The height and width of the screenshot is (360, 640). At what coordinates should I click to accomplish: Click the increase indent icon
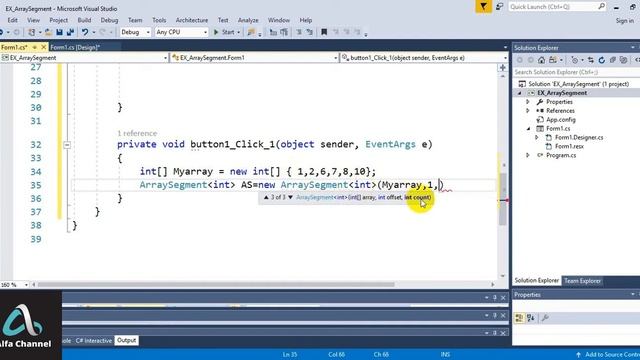(284, 32)
